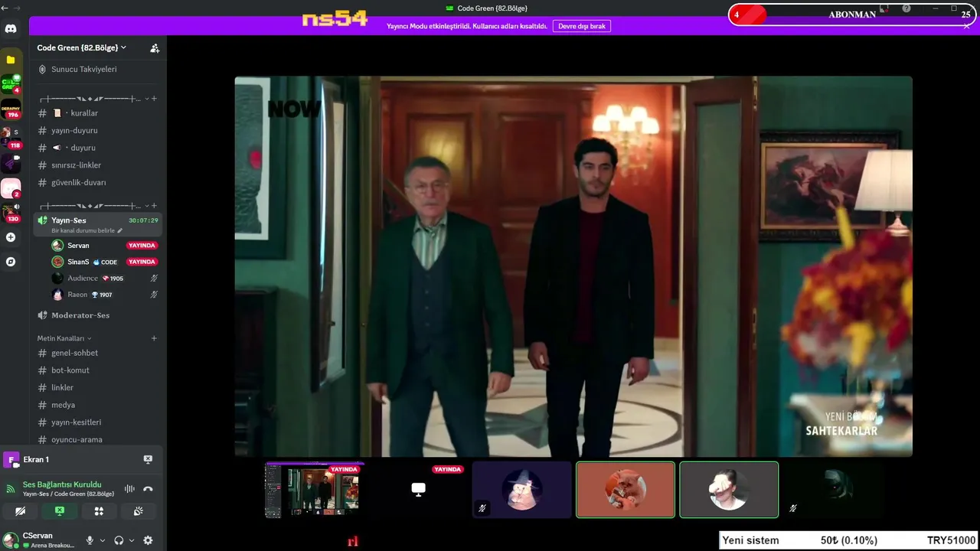The height and width of the screenshot is (551, 980).
Task: Click Bir kanal durumu belirle text
Action: click(83, 230)
